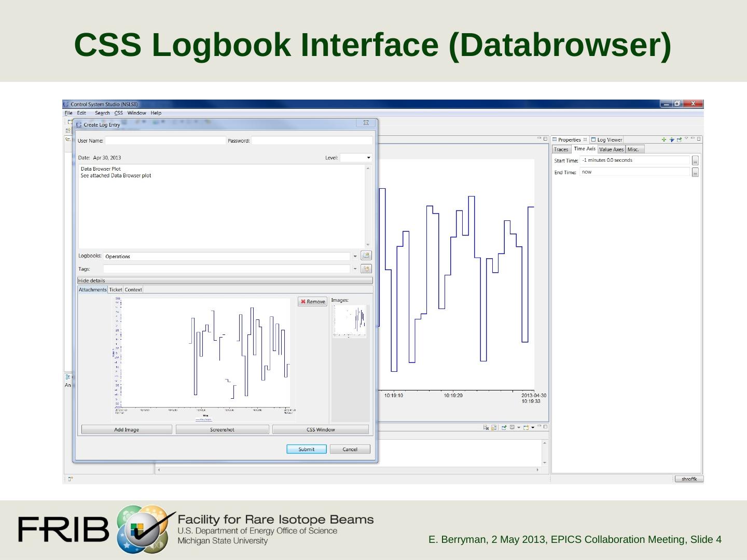Open the Start Time ellipsis picker button
Screen dimensions: 747x560
coord(696,161)
